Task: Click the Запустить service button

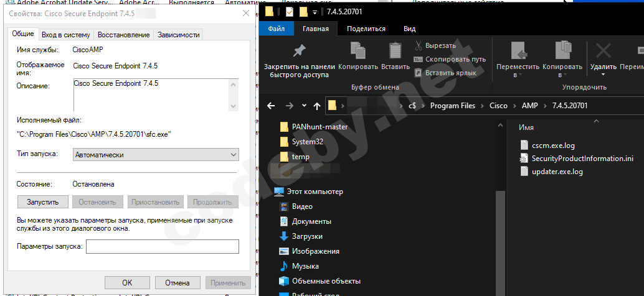Action: click(x=43, y=202)
